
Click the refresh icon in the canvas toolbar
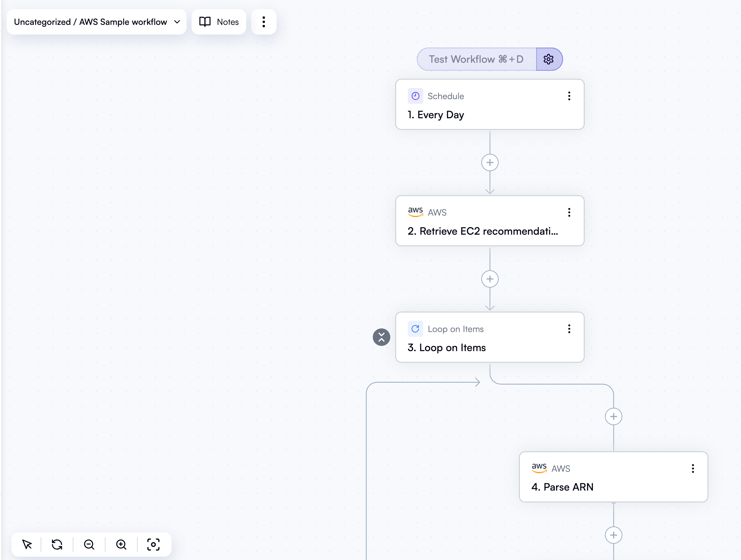tap(57, 544)
